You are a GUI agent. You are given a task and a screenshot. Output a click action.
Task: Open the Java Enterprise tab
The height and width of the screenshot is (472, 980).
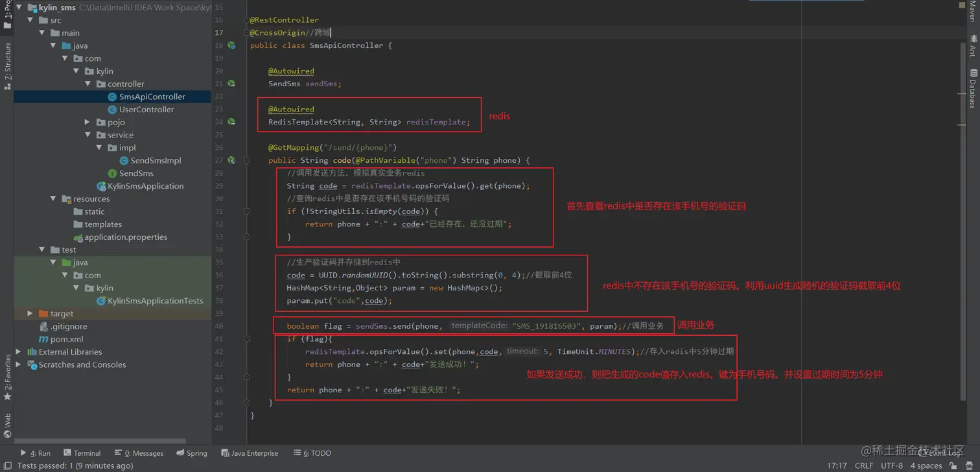pyautogui.click(x=250, y=453)
